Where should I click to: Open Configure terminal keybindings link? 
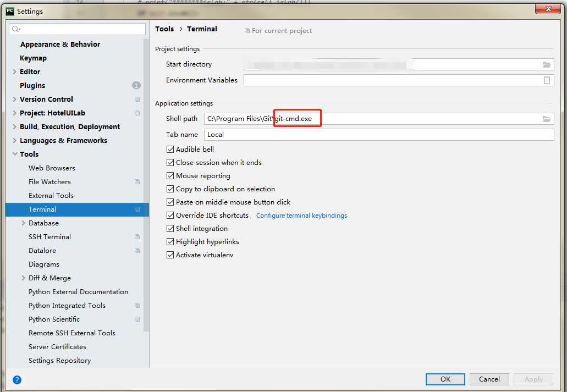(301, 216)
